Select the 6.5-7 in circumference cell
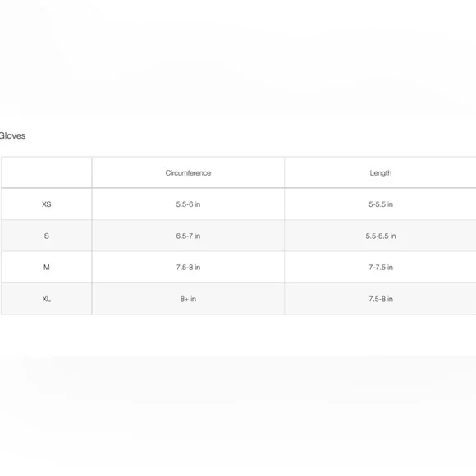The width and height of the screenshot is (476, 476). coord(188,236)
